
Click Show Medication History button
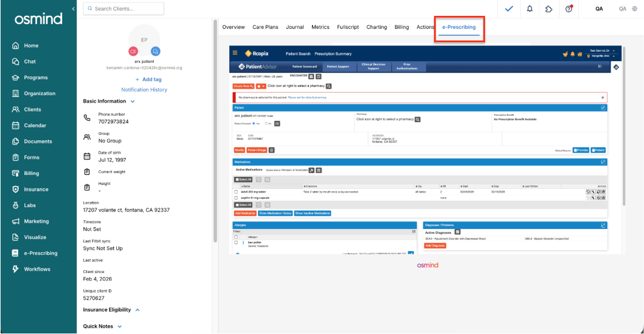coord(275,213)
